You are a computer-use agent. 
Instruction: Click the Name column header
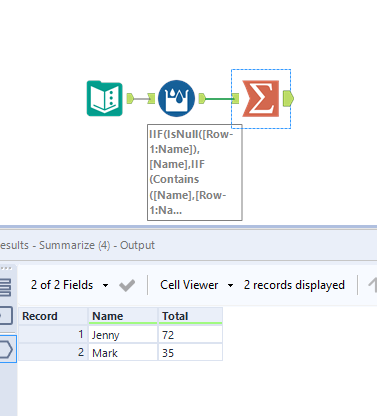pos(123,316)
